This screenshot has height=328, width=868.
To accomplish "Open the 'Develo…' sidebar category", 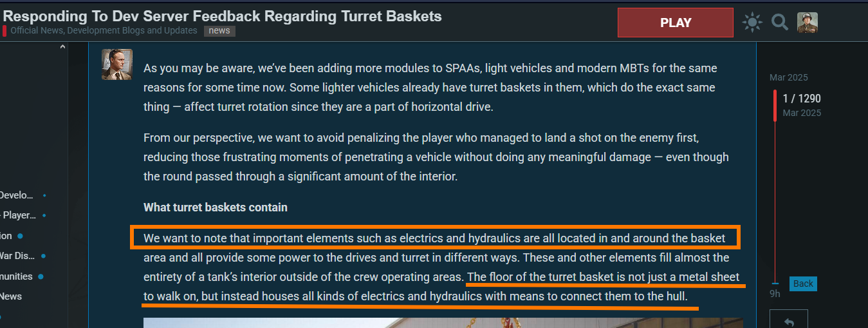I will (x=17, y=195).
